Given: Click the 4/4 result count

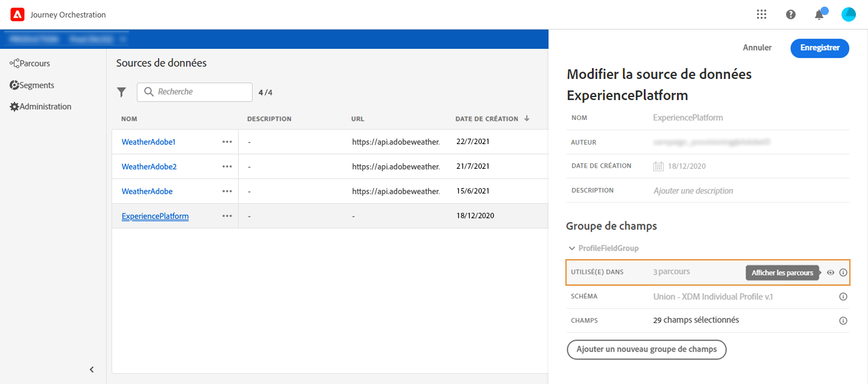Looking at the screenshot, I should 265,92.
